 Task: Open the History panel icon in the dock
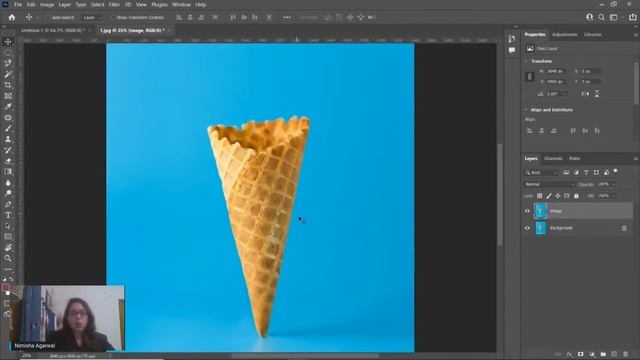(x=512, y=39)
